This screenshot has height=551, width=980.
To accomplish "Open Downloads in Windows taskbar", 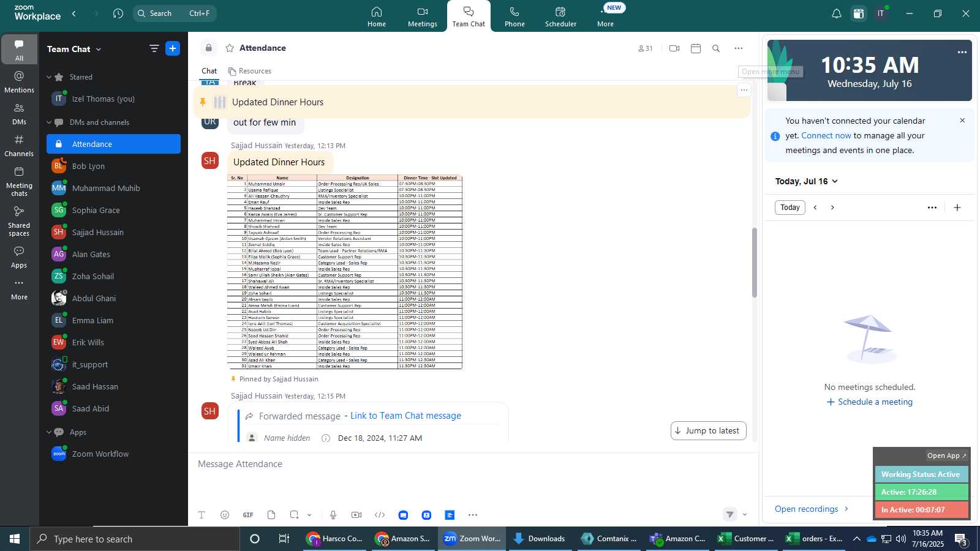I will coord(539,539).
